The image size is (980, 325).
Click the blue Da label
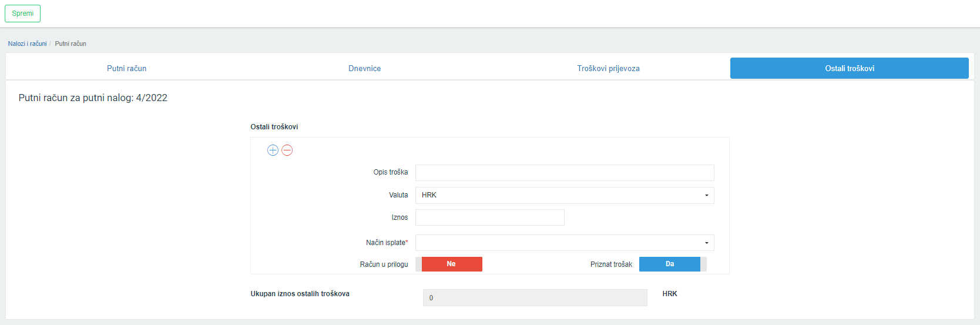coord(670,264)
